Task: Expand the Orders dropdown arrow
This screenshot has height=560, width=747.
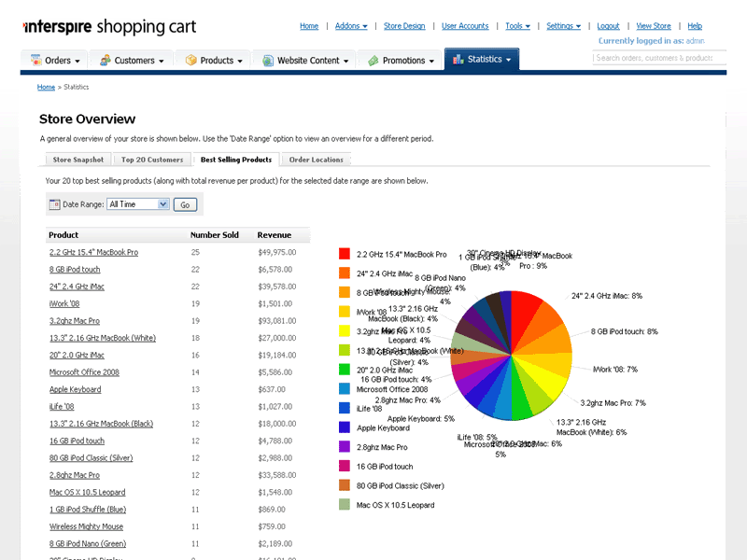Action: tap(78, 61)
